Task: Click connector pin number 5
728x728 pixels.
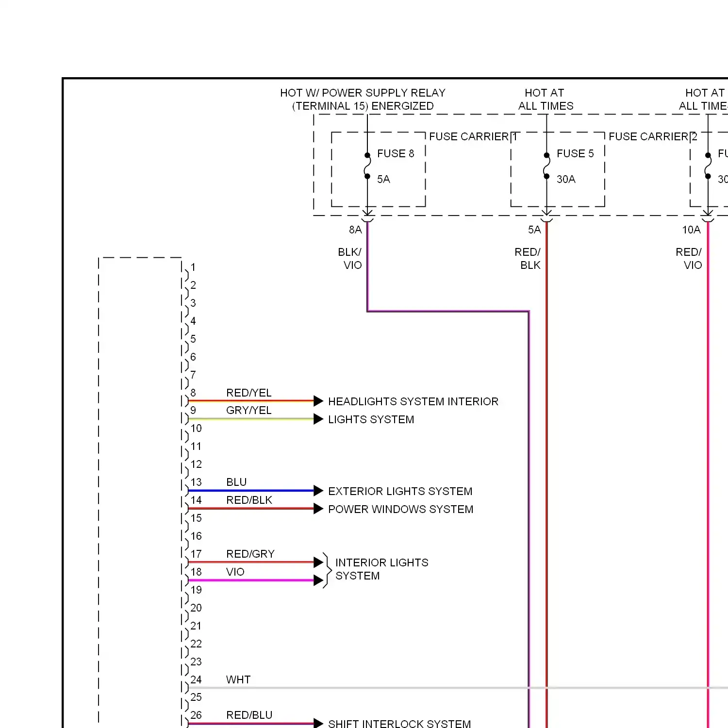Action: coord(193,339)
